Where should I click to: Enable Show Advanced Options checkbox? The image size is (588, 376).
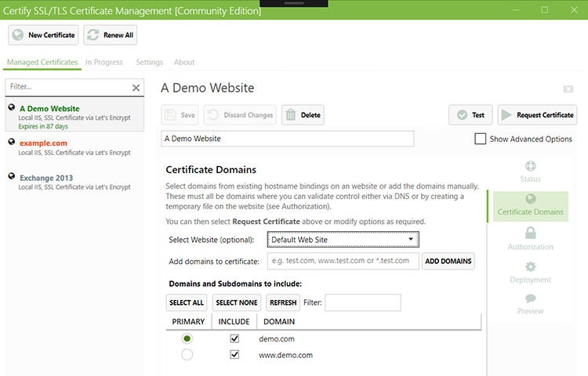[481, 139]
